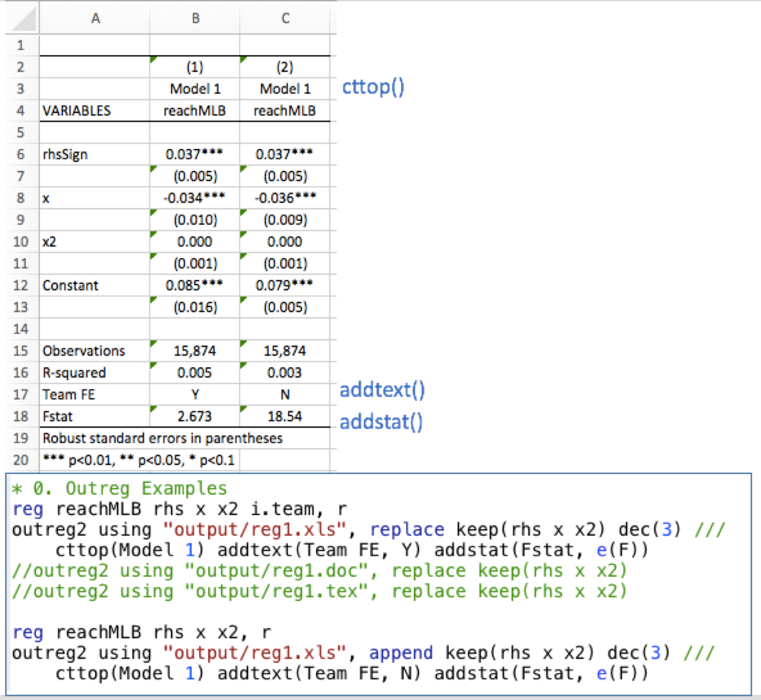Viewport: 761px width, 700px height.
Task: Click the 0.079*** constant cell
Action: [285, 285]
